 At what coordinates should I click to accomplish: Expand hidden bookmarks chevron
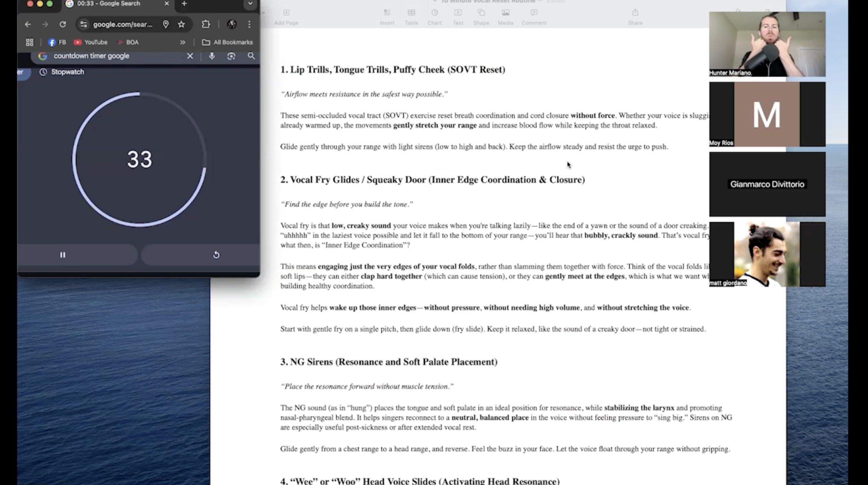tap(182, 42)
